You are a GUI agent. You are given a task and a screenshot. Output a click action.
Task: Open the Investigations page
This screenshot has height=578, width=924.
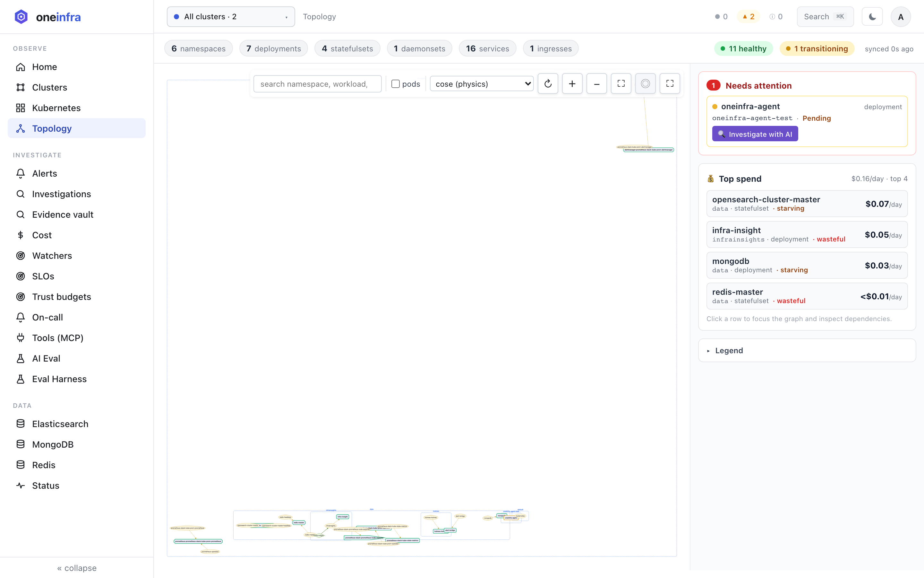76,194
